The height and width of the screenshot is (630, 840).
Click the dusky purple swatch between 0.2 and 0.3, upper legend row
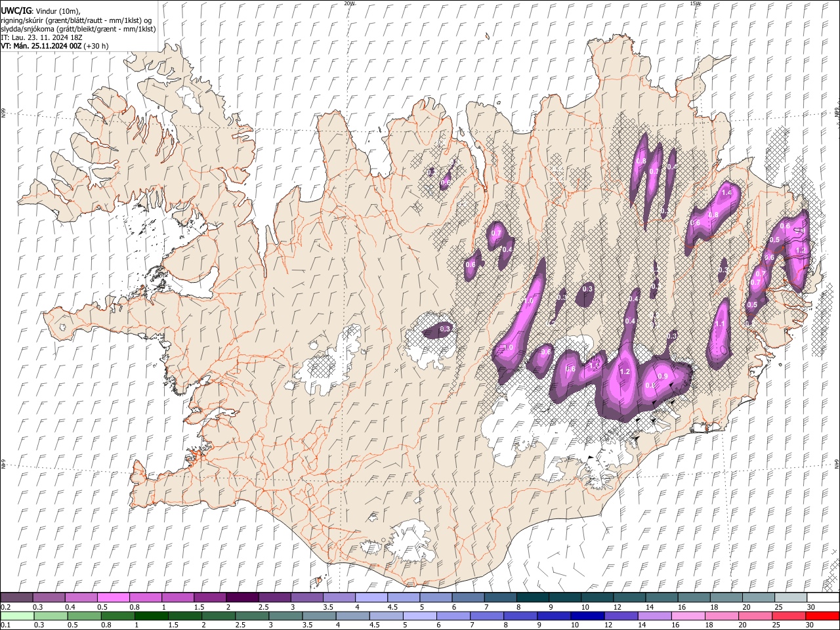click(16, 598)
